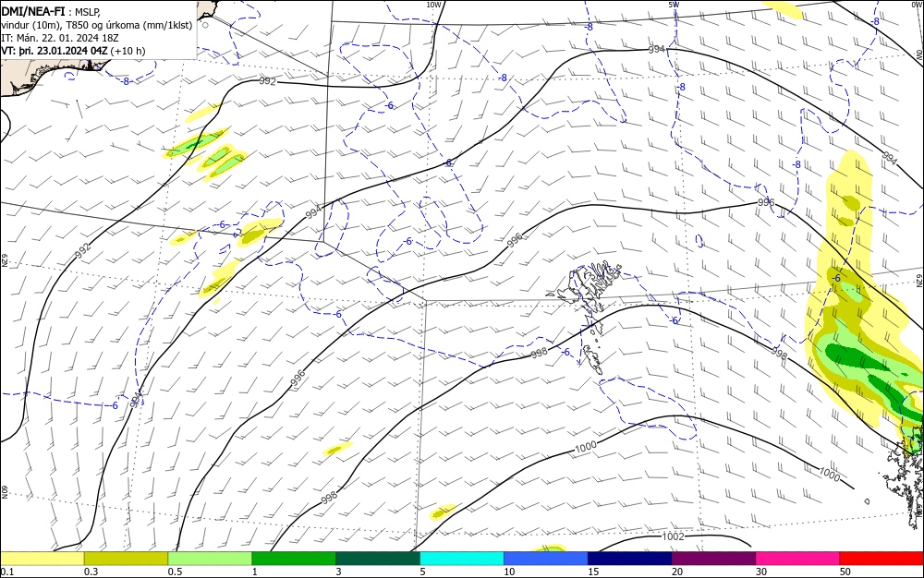This screenshot has height=578, width=924.
Task: Click the legend value '3'
Action: (338, 572)
